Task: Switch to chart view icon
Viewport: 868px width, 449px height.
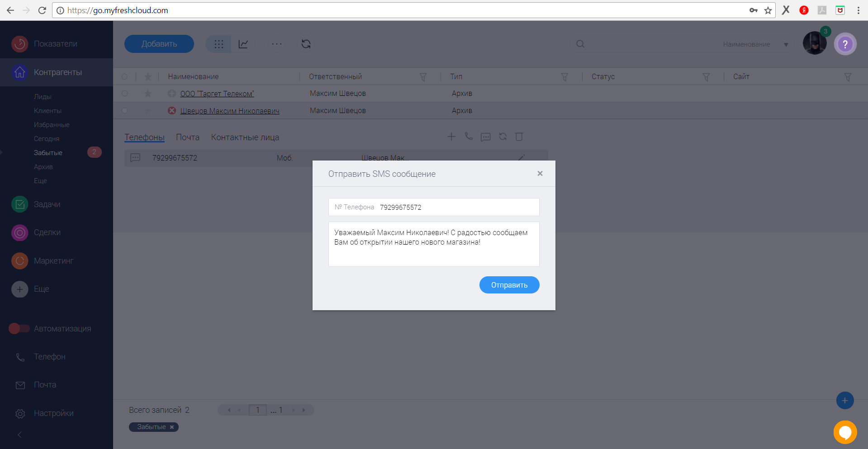Action: point(243,44)
